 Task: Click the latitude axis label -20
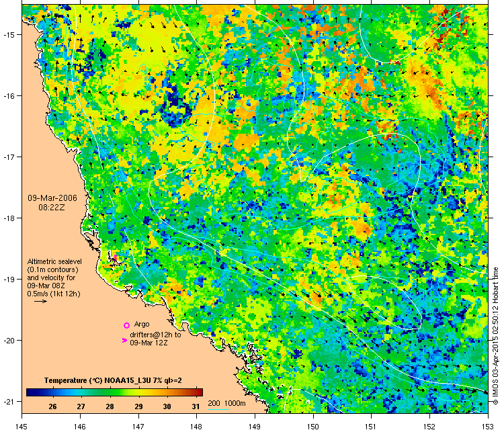tap(9, 341)
